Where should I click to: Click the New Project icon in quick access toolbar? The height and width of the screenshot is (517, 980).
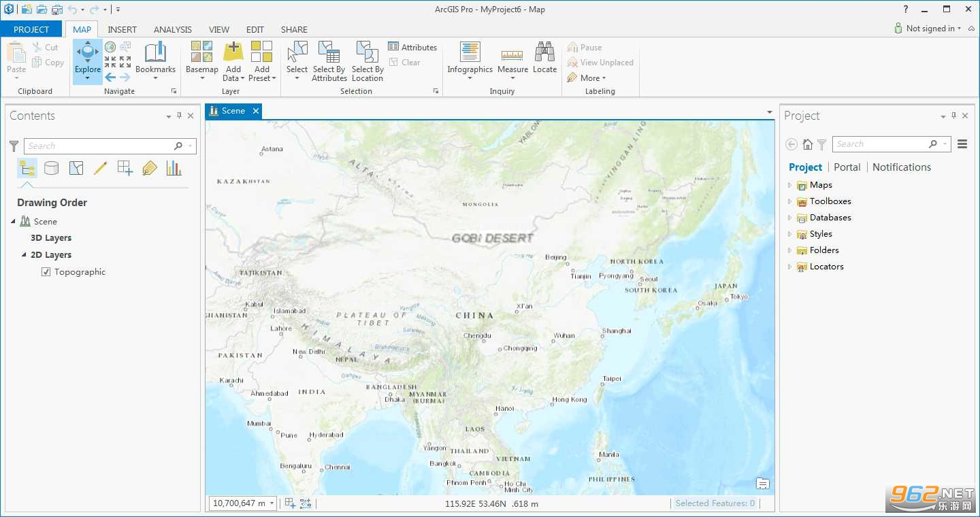tap(27, 10)
